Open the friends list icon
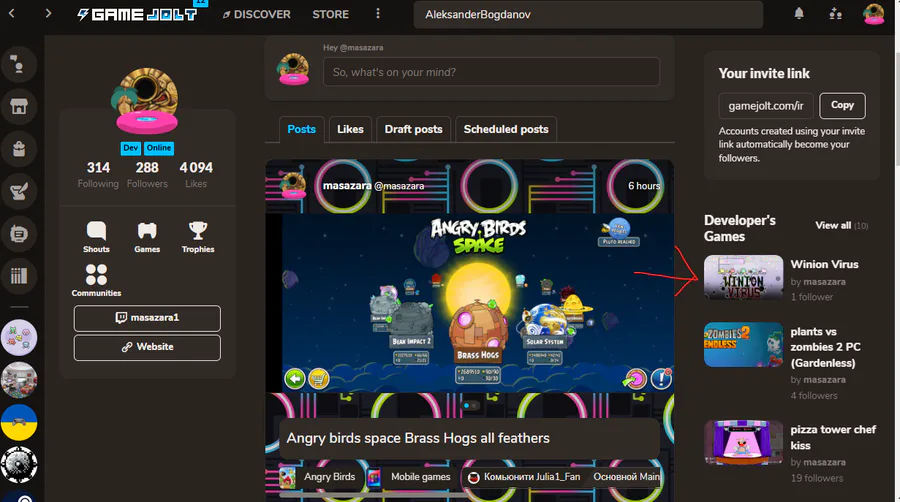 coord(836,13)
